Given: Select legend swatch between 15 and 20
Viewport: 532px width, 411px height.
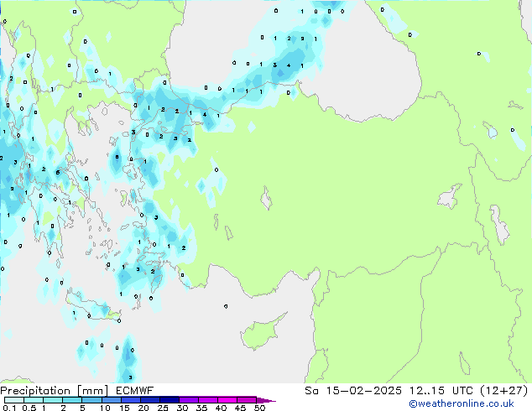Looking at the screenshot, I should 130,400.
